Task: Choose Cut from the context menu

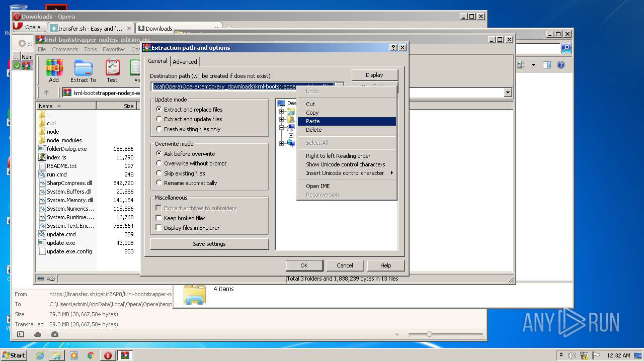Action: tap(347, 104)
